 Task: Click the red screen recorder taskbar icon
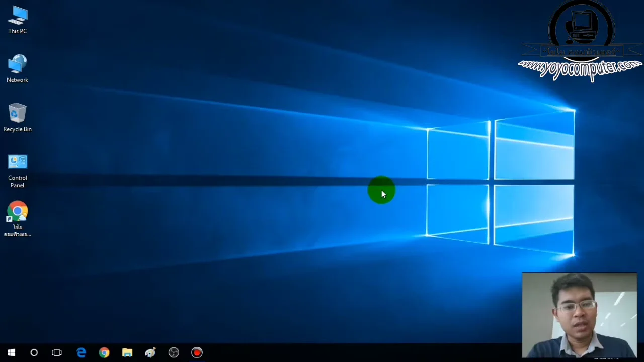[197, 353]
